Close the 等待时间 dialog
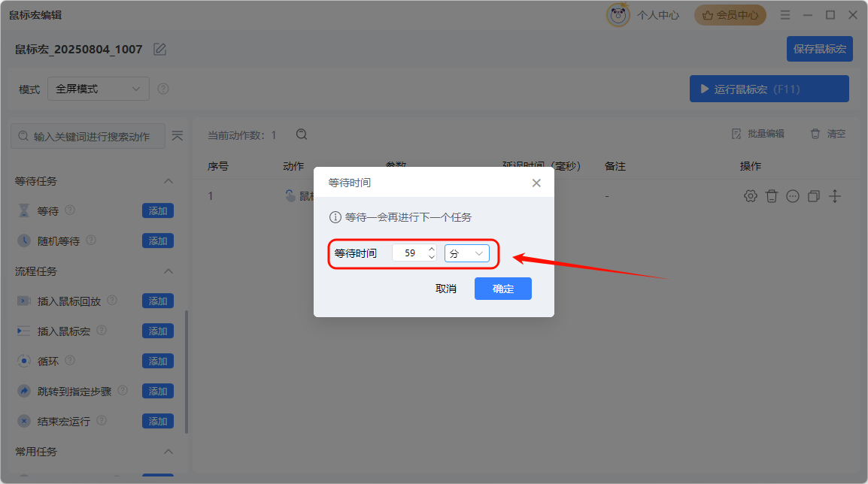 pyautogui.click(x=536, y=183)
